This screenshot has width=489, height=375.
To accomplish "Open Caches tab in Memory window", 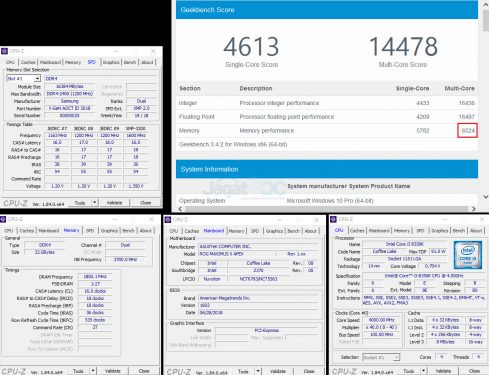I will pos(27,231).
